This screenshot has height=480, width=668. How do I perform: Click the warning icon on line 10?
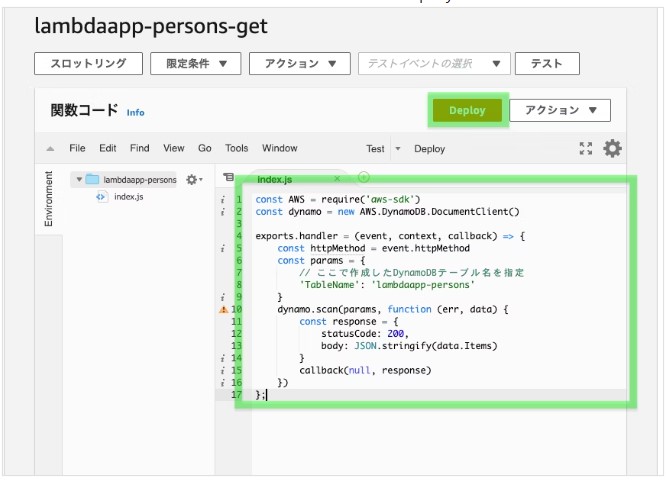[222, 310]
